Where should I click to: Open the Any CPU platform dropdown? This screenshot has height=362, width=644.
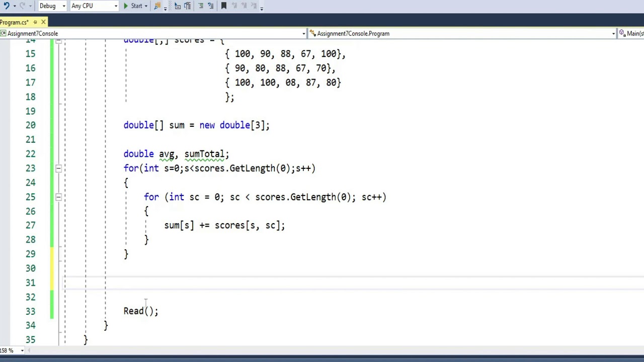pos(94,6)
